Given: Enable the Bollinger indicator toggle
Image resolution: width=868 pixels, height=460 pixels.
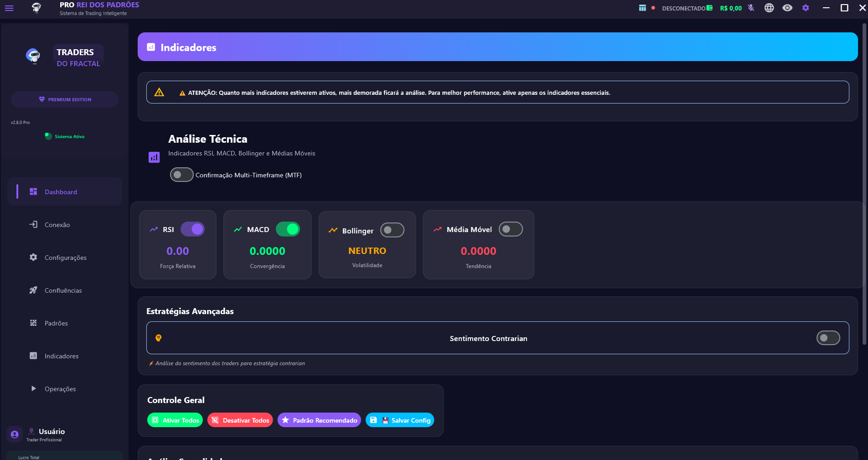Looking at the screenshot, I should click(392, 230).
